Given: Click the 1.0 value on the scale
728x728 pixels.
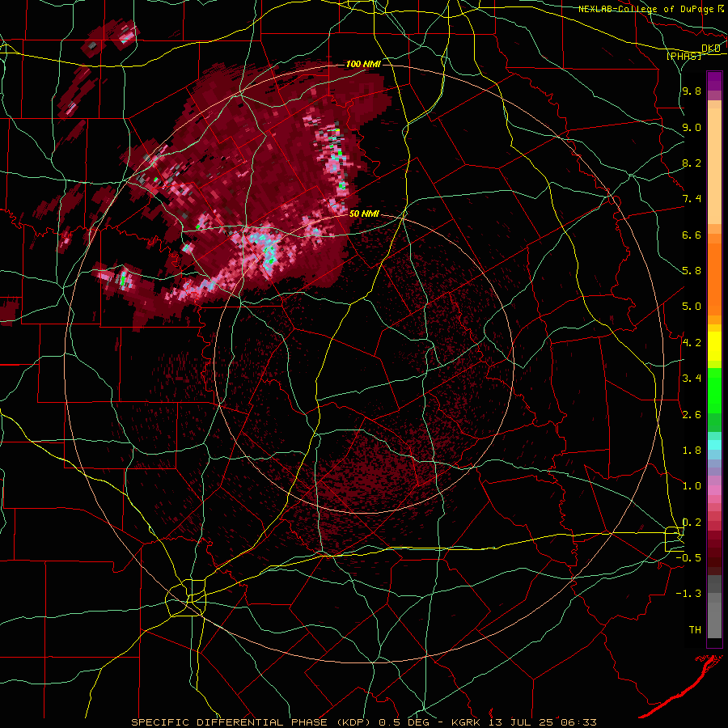Looking at the screenshot, I should (x=692, y=486).
